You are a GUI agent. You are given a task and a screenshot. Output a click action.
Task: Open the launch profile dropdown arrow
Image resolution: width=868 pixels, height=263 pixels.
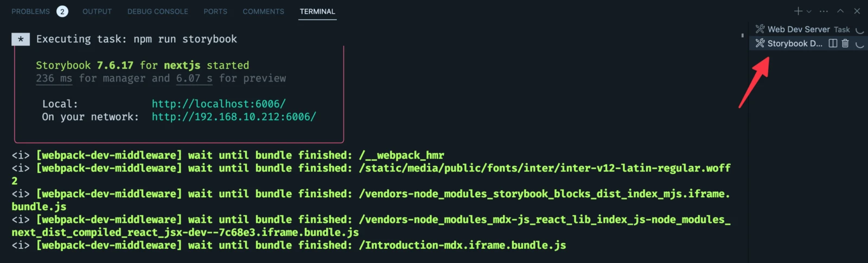809,11
